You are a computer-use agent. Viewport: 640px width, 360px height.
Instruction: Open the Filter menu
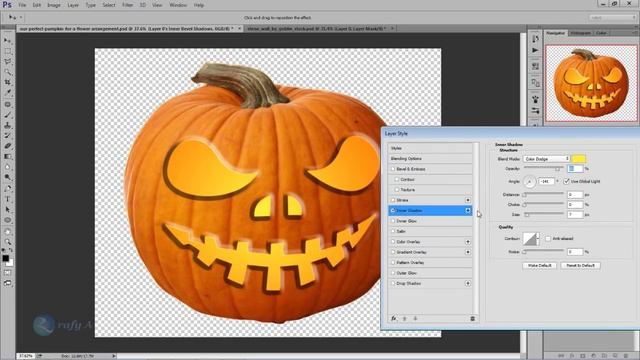127,5
